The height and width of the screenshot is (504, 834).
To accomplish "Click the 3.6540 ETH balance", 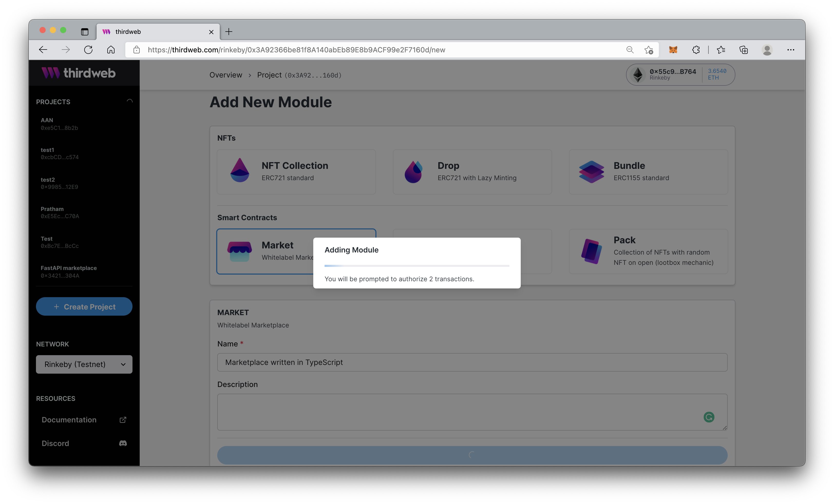I will [x=717, y=74].
